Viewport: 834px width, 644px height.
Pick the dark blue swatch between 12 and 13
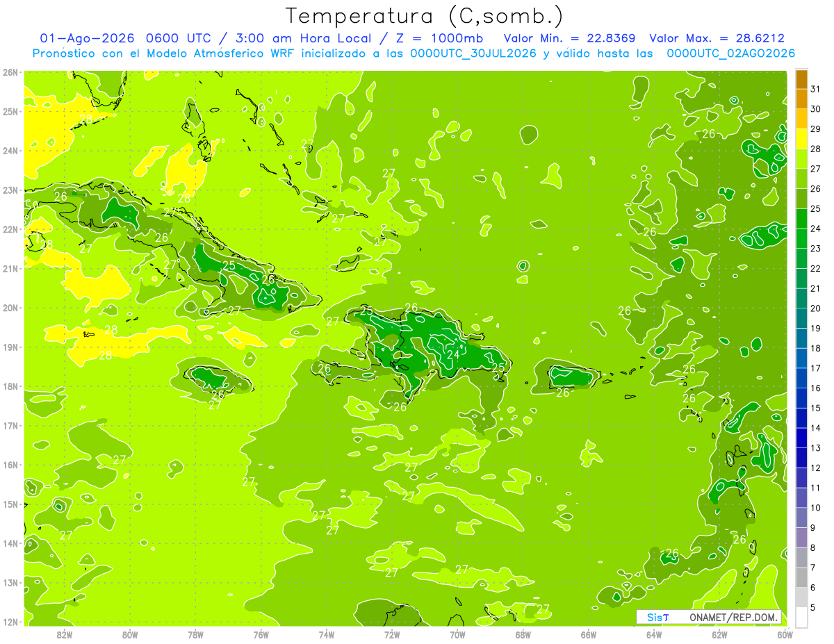[x=801, y=458]
